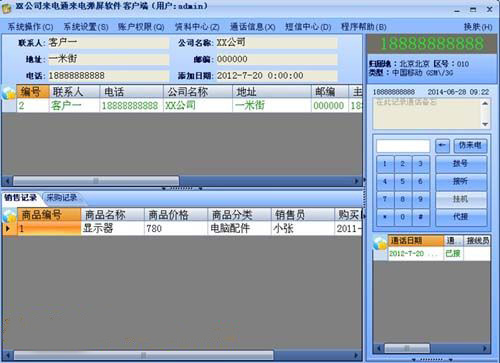Open the 短信中心(D) menu

[308, 27]
